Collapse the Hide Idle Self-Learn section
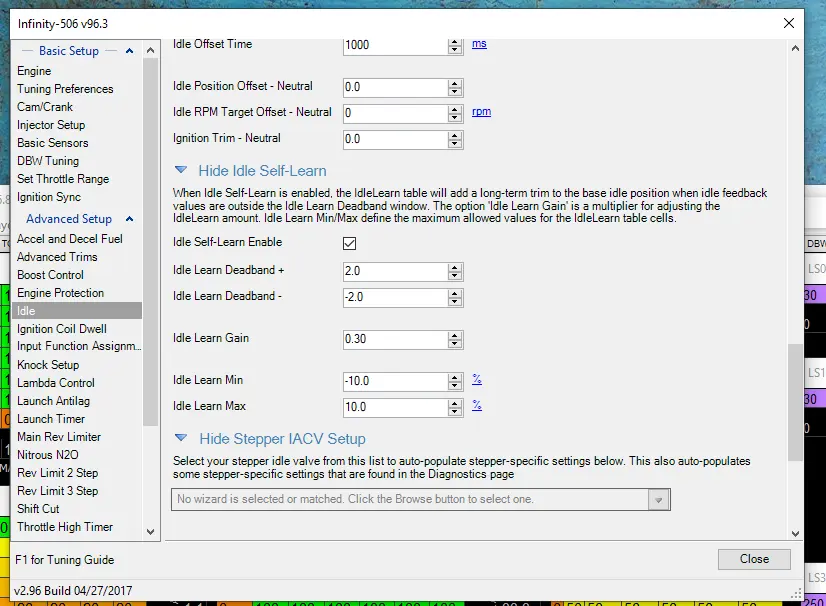The width and height of the screenshot is (826, 606). click(x=181, y=170)
